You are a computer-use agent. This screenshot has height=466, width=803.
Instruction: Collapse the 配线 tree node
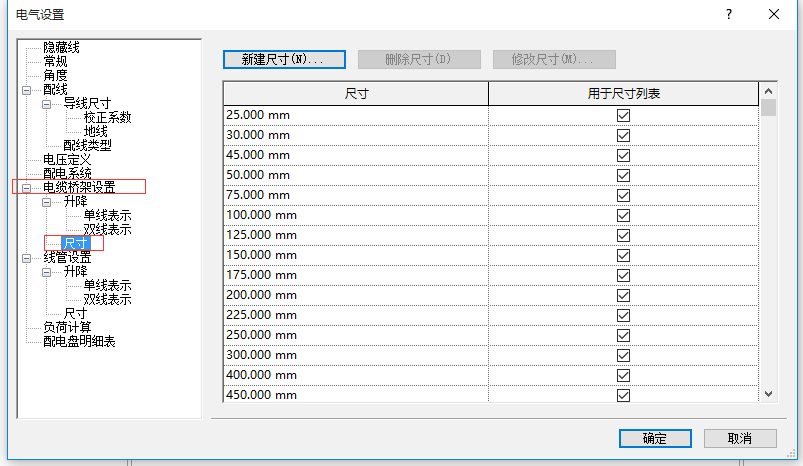click(x=27, y=91)
